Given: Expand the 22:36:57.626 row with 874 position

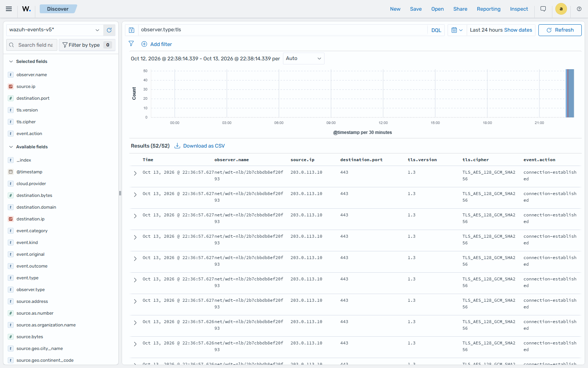Looking at the screenshot, I should (x=135, y=323).
